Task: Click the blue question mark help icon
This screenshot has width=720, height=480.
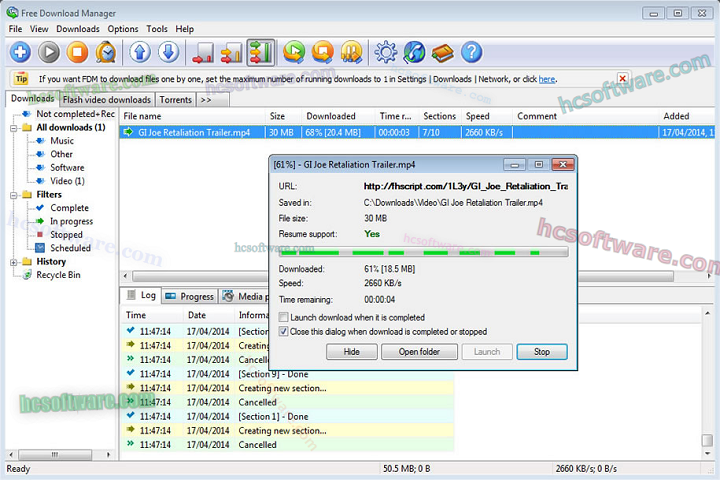Action: click(x=472, y=52)
